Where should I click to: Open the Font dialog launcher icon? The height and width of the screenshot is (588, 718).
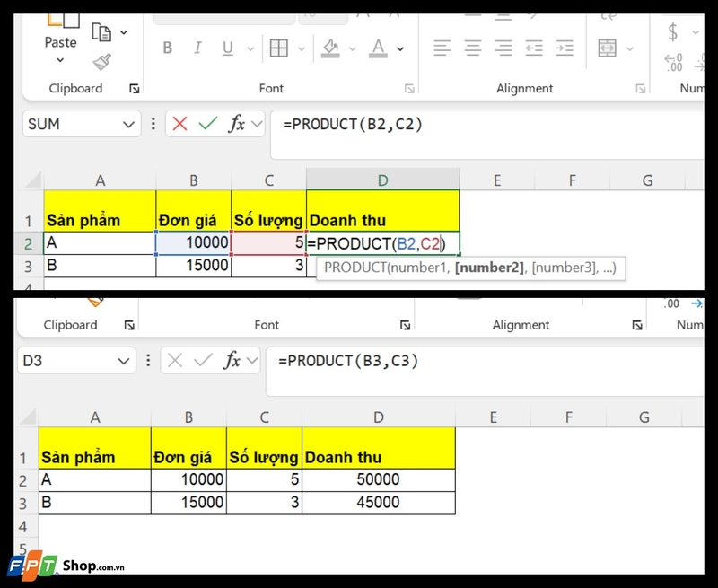coord(409,87)
